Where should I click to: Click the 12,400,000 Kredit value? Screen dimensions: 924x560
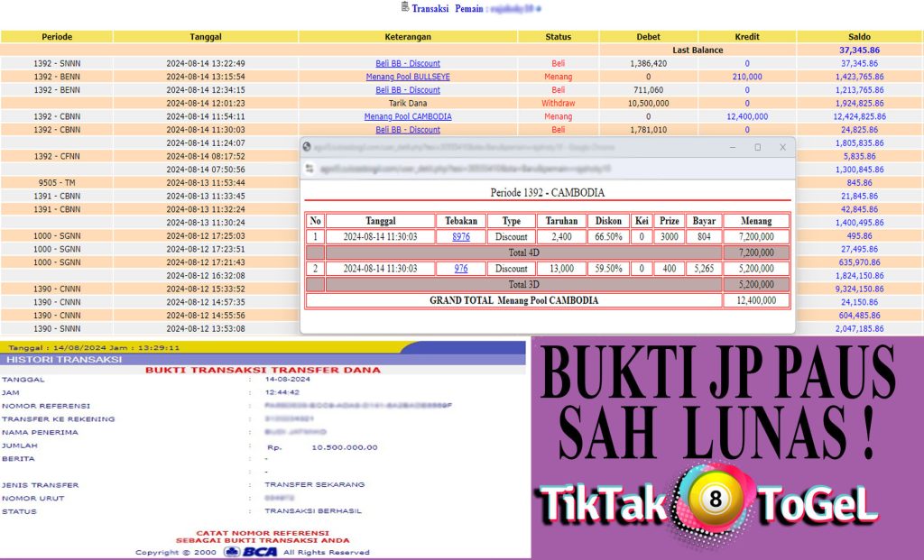tap(747, 116)
